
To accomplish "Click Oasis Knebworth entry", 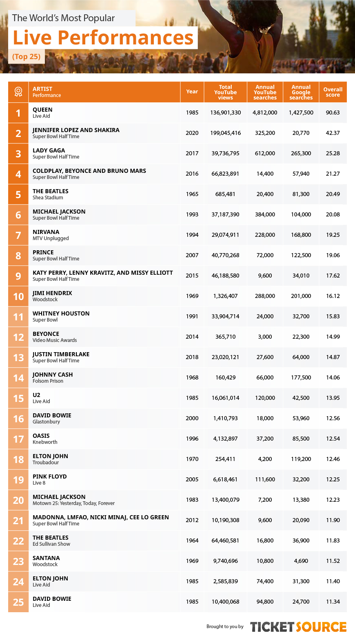I will [45, 439].
